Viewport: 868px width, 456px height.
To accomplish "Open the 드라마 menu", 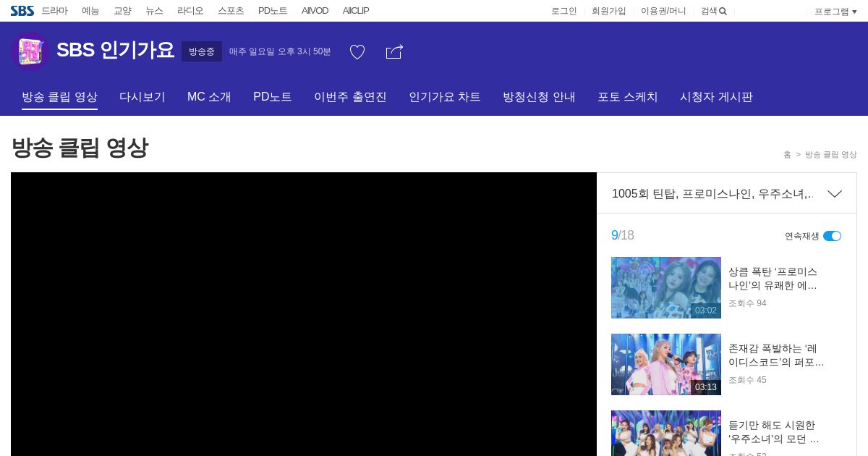I will coord(54,11).
